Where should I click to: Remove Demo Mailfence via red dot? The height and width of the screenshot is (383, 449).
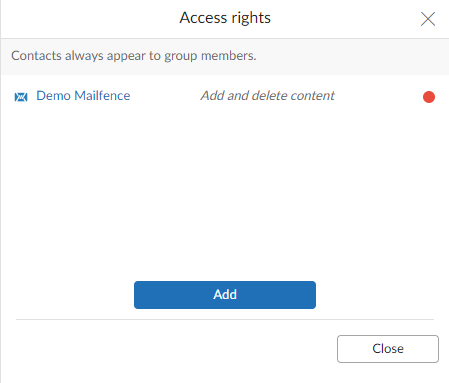tap(429, 97)
